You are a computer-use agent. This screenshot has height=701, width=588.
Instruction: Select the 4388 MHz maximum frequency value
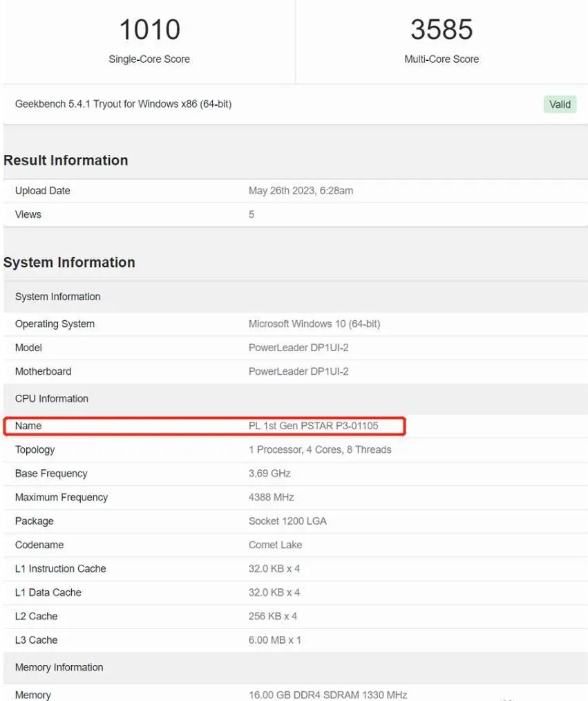pos(272,497)
